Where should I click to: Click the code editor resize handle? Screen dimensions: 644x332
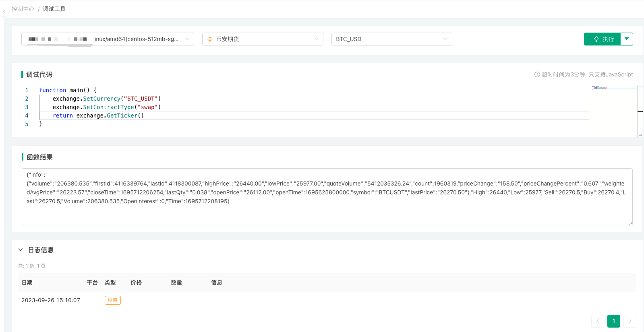click(640, 135)
